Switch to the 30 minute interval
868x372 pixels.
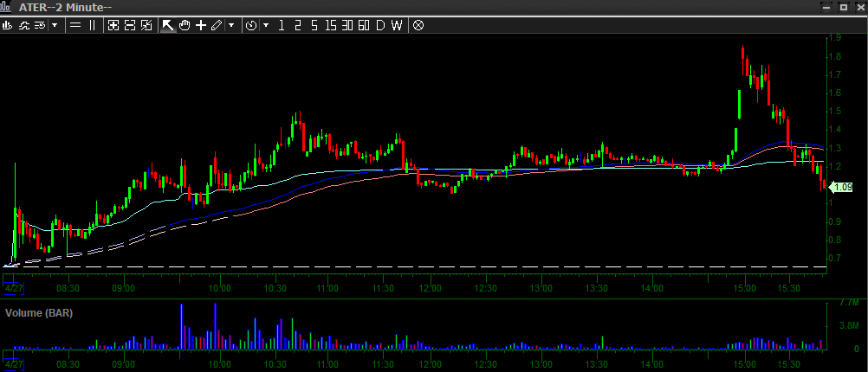[x=347, y=25]
